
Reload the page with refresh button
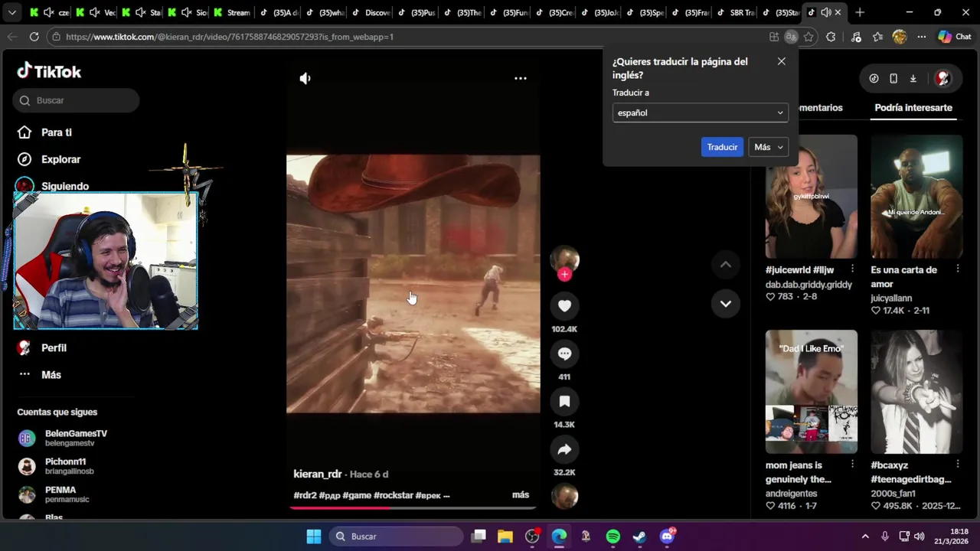[x=34, y=37]
